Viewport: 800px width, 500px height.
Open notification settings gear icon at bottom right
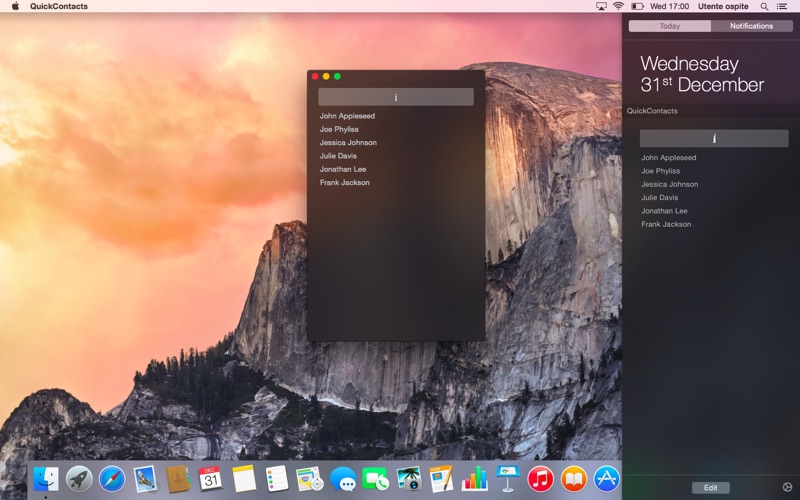point(787,487)
